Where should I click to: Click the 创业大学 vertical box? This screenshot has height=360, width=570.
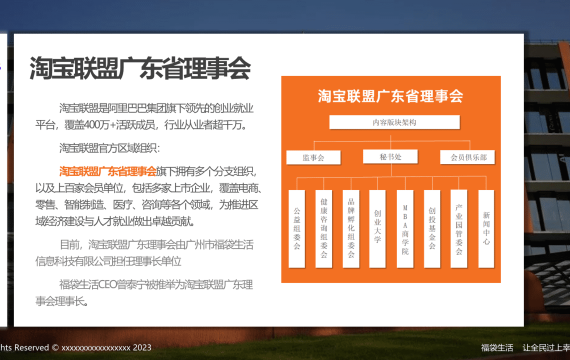point(377,229)
